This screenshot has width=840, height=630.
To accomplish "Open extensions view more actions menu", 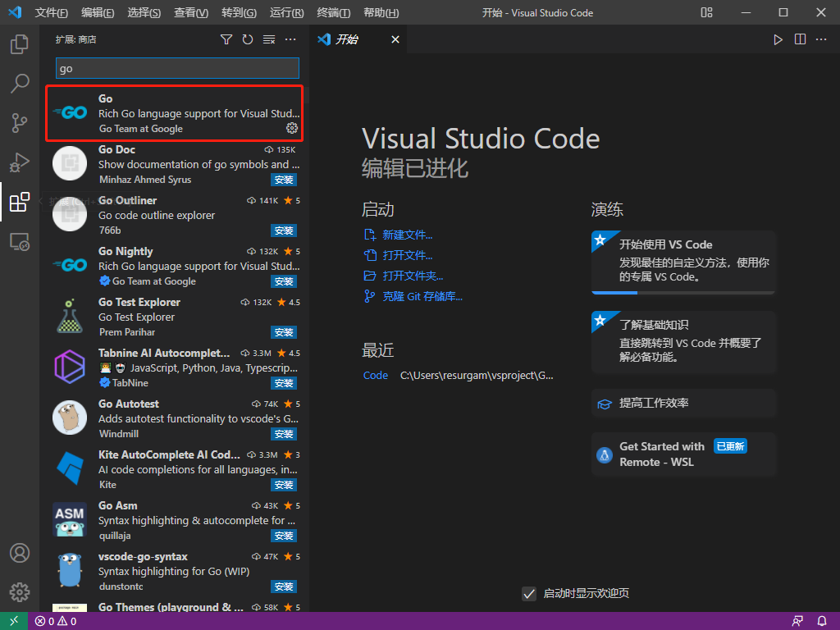I will pyautogui.click(x=290, y=39).
